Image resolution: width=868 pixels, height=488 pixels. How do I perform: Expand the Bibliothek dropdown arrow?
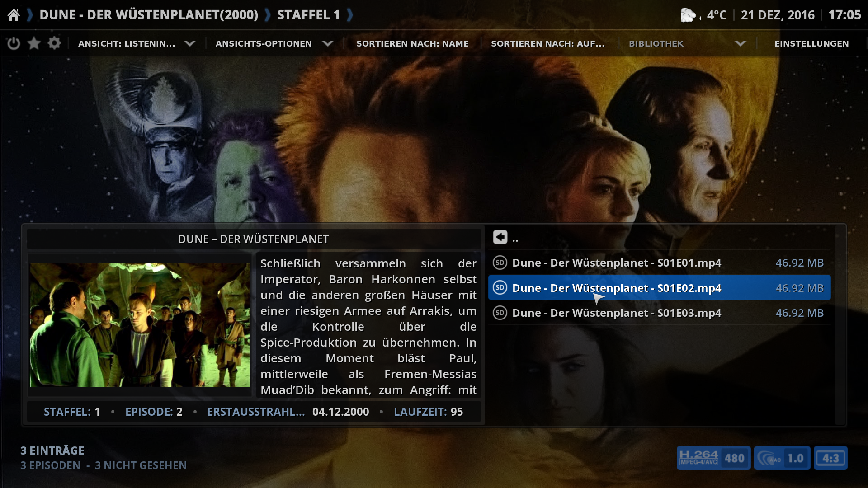(x=740, y=43)
